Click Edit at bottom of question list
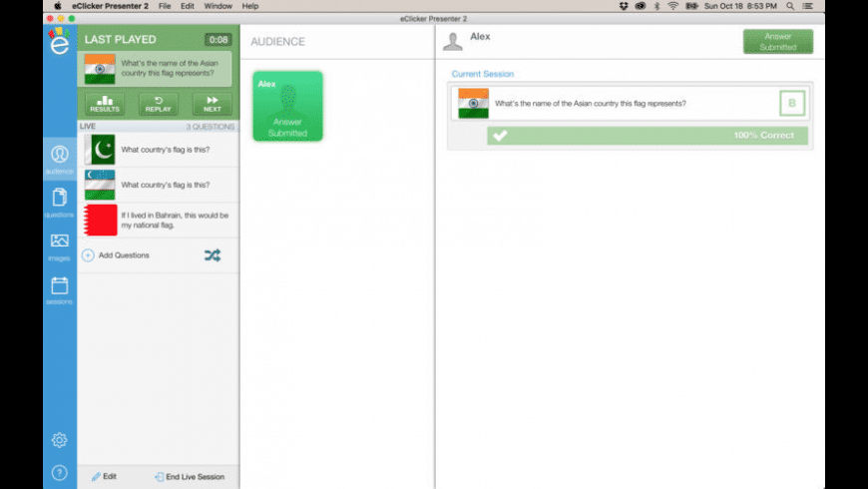This screenshot has width=868, height=489. click(x=104, y=476)
